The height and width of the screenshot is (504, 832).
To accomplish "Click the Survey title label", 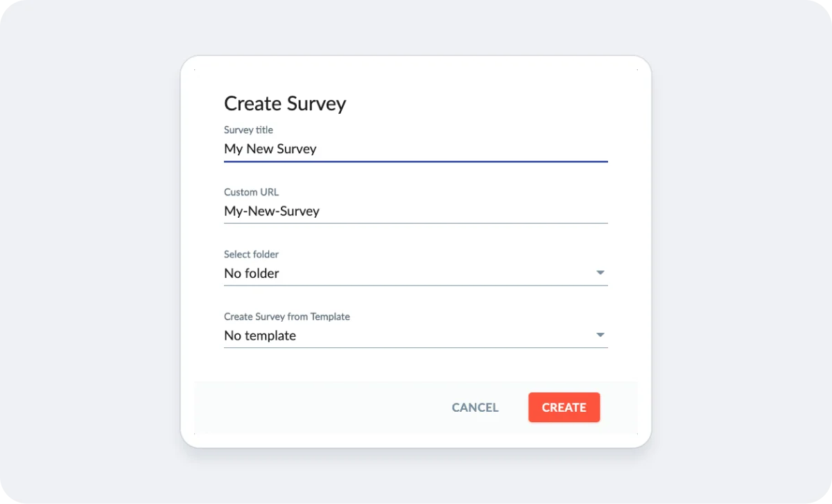I will pos(248,130).
